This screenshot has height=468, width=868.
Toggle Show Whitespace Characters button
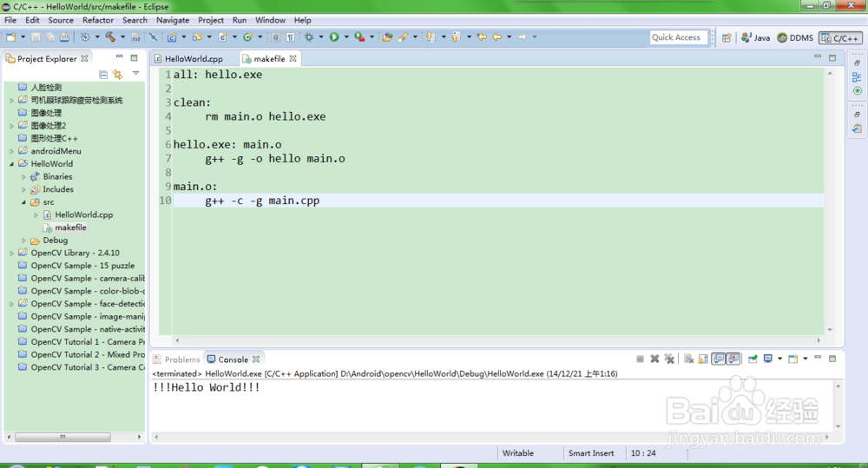tap(290, 37)
